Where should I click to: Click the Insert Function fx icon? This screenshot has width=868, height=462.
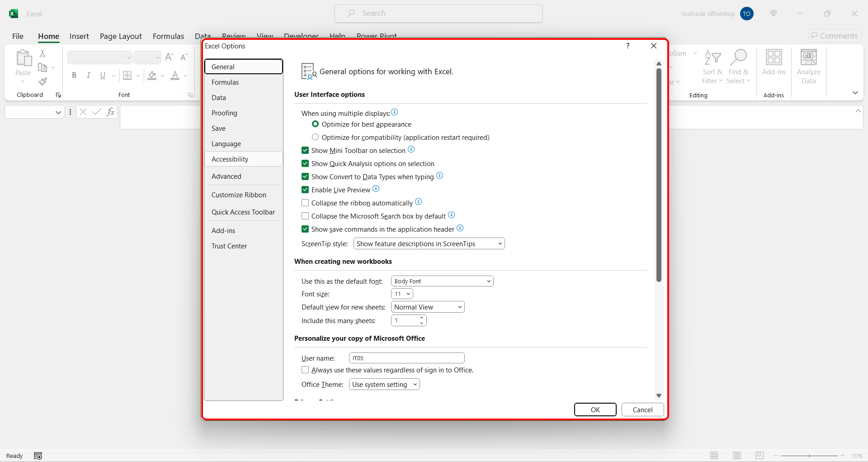click(110, 112)
